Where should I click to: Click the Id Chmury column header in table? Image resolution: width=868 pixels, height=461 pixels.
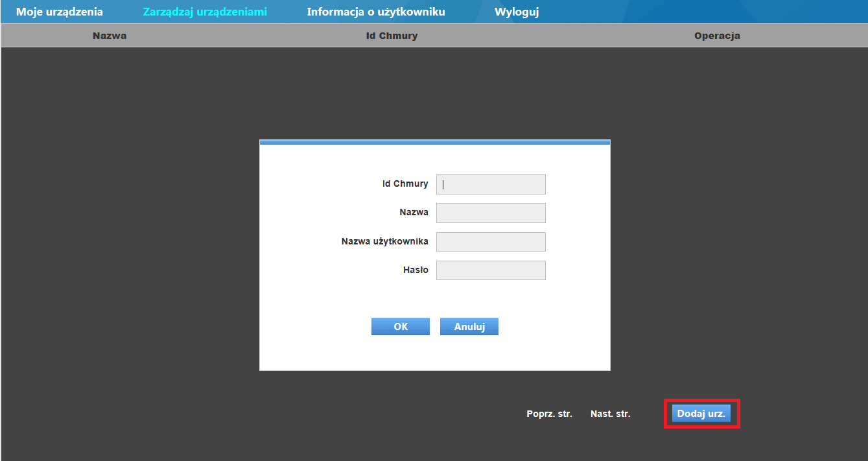click(x=392, y=36)
